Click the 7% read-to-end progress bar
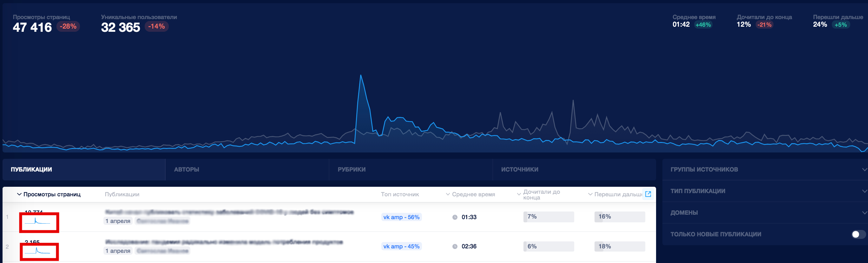 (549, 217)
